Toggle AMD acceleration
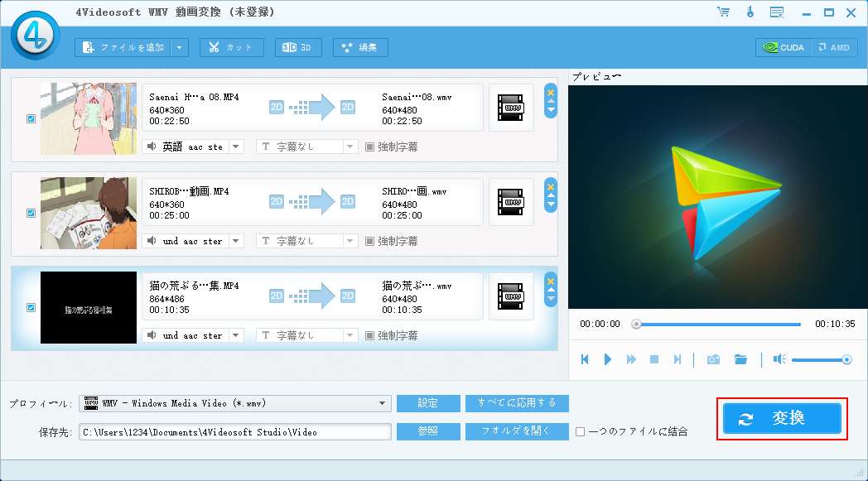 834,47
